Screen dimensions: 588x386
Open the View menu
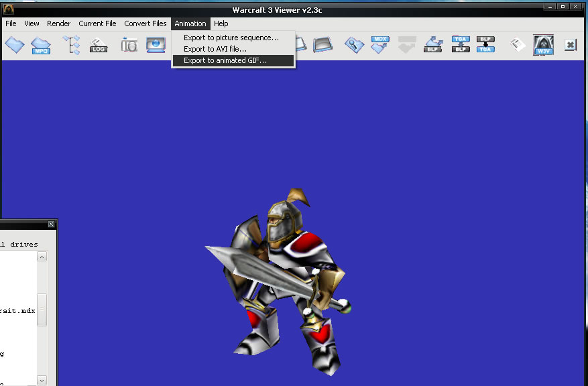click(32, 23)
